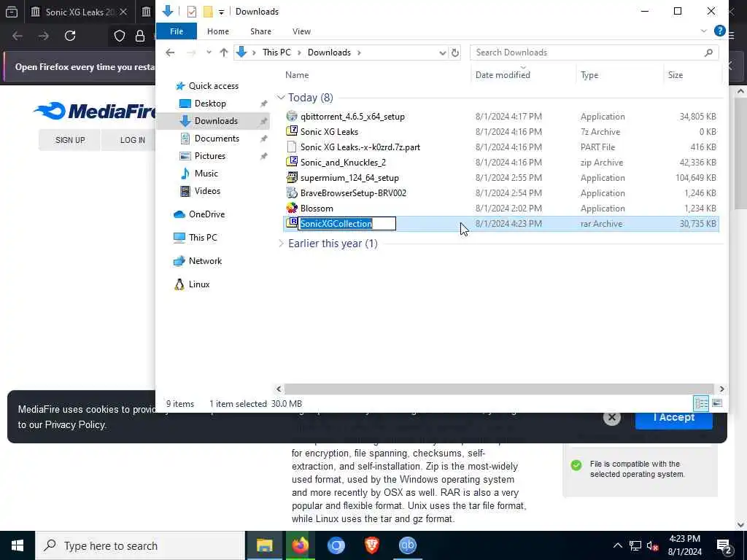The image size is (747, 560).
Task: Click the Sonic XG Leaks 7z archive icon
Action: coord(292,131)
